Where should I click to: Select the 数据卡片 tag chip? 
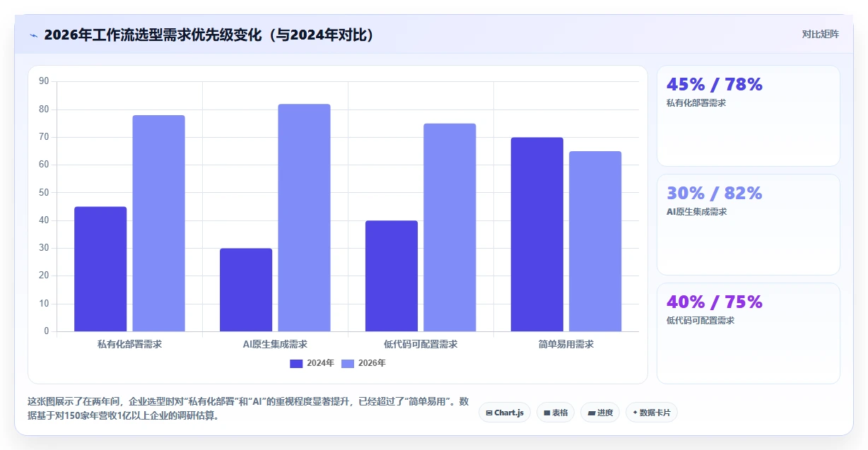pyautogui.click(x=652, y=413)
